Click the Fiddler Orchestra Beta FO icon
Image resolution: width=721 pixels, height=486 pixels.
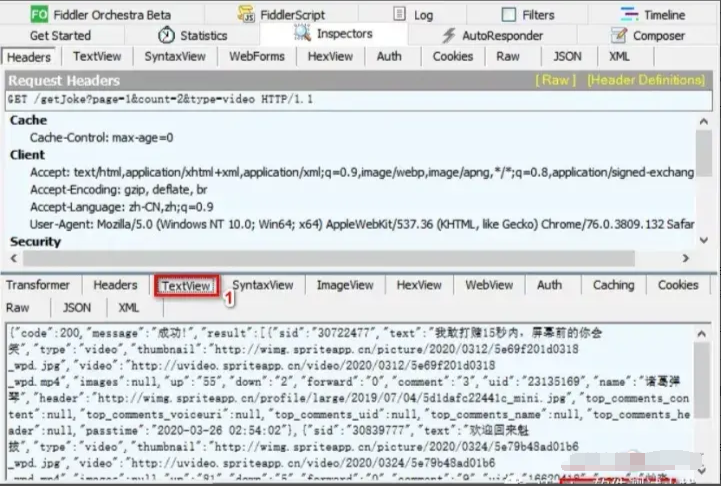39,14
